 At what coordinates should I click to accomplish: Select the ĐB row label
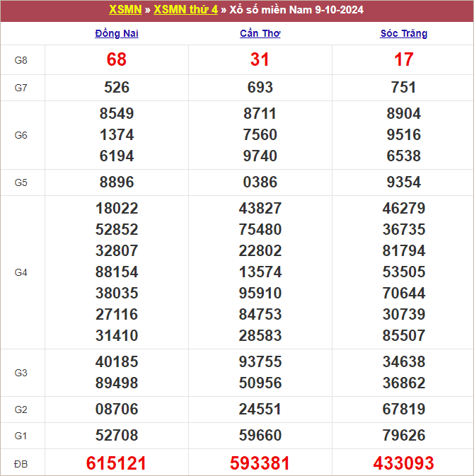[x=21, y=463]
